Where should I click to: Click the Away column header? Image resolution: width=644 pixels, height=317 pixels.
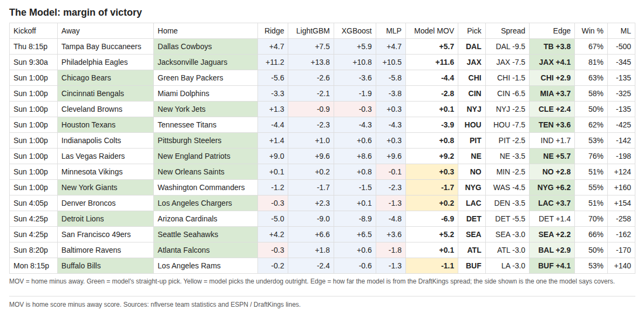(x=106, y=31)
